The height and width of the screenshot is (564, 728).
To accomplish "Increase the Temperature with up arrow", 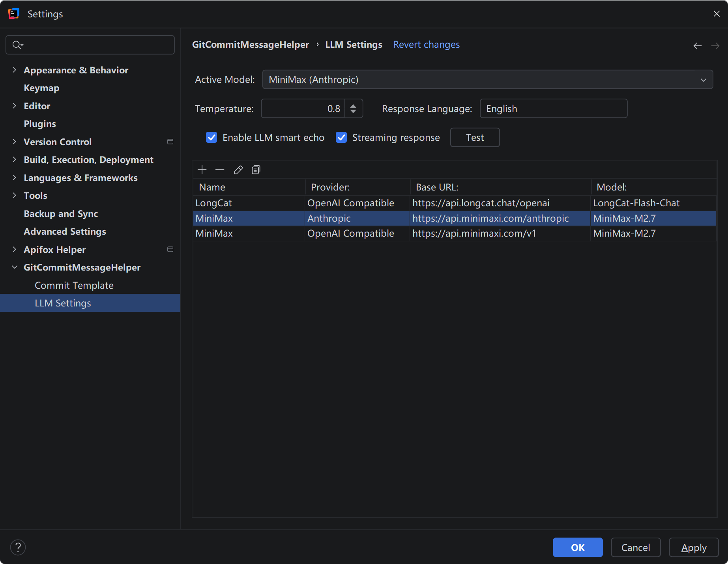I will 353,105.
